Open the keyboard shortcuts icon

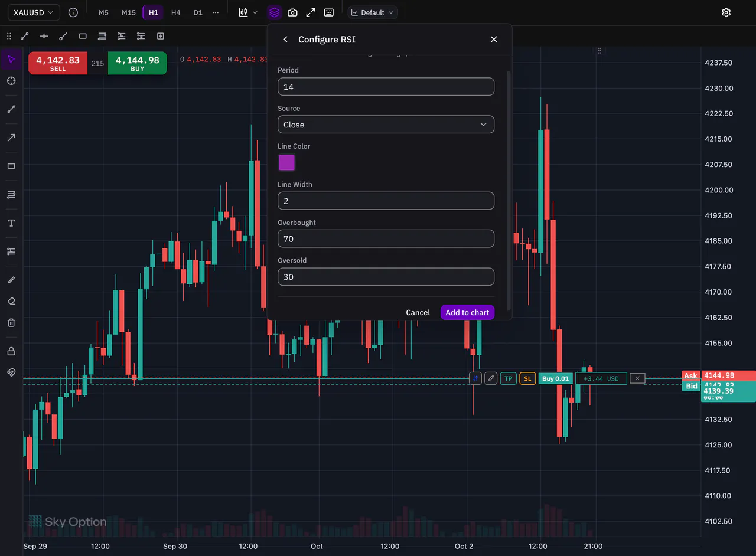pos(329,12)
